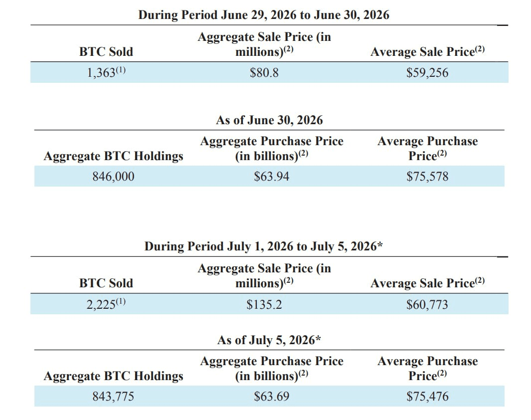This screenshot has width=531, height=420.
Task: Click the $63.94 aggregate purchase price
Action: pos(272,177)
